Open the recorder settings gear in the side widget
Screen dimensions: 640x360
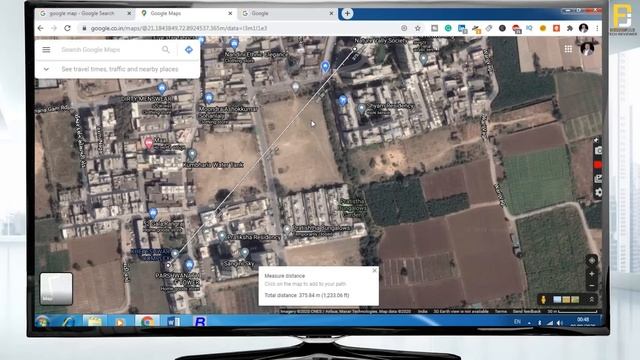click(598, 192)
